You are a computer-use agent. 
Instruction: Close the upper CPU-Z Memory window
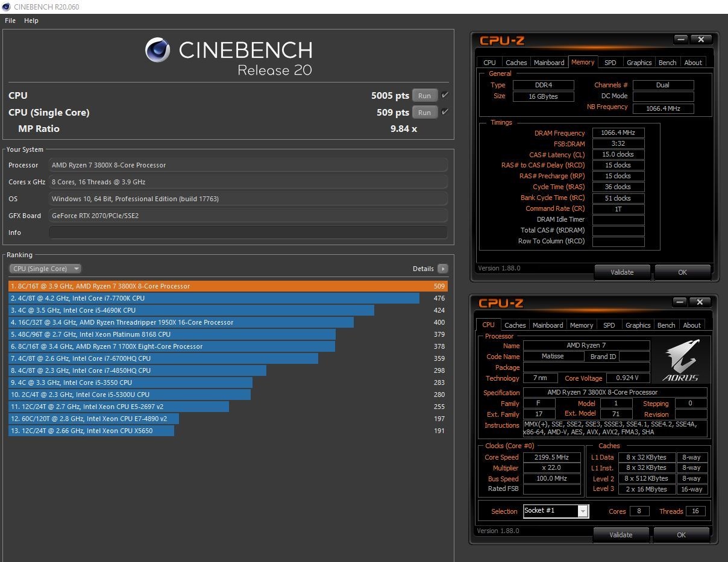click(x=701, y=40)
